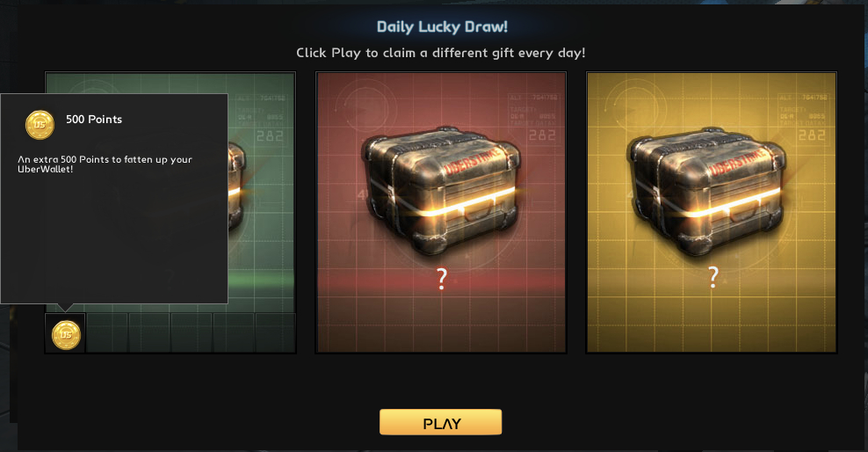
Task: Click the question mark on the red card
Action: (x=441, y=279)
